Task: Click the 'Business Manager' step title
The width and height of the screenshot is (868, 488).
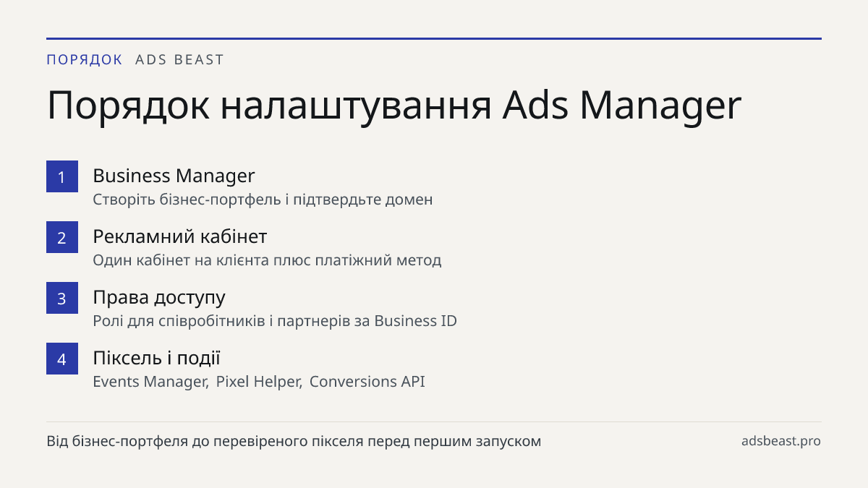Action: pyautogui.click(x=174, y=176)
